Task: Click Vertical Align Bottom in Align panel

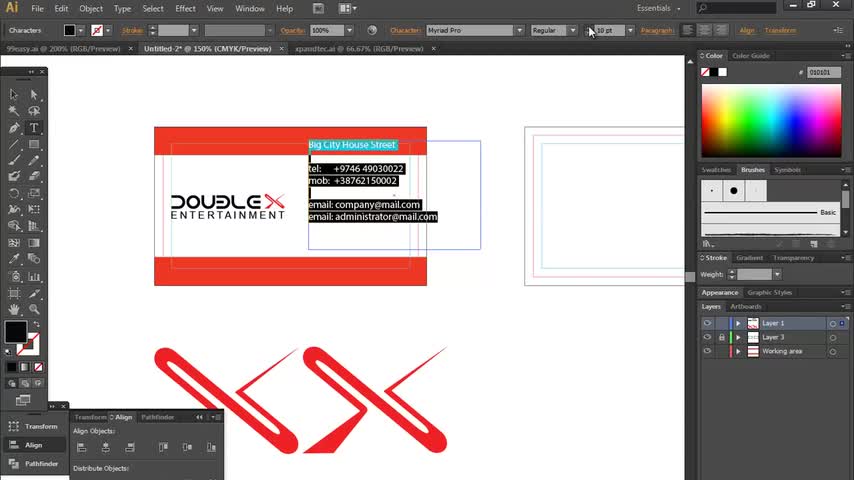Action: [211, 447]
